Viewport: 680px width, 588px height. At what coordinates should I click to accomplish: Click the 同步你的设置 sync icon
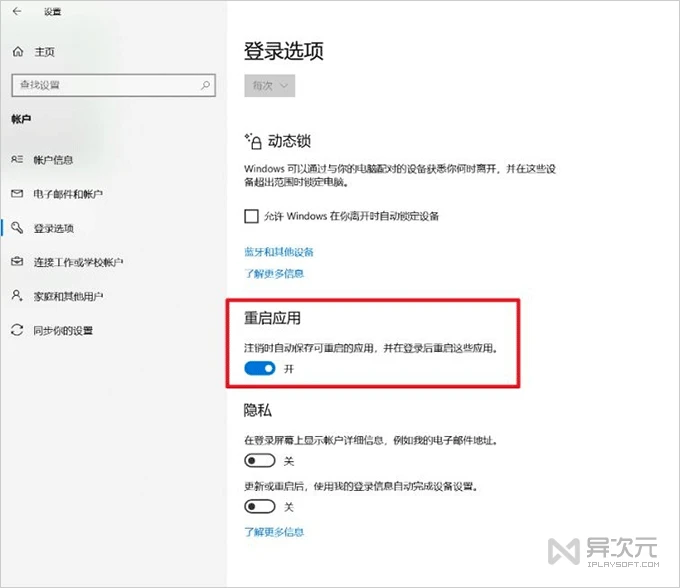(16, 330)
